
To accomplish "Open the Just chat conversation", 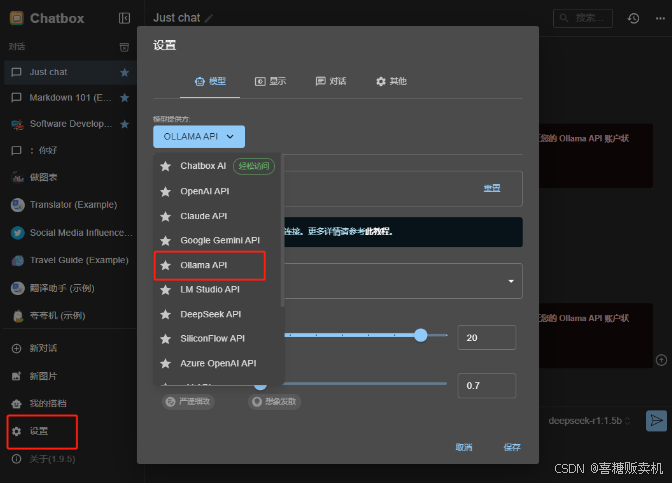I will 70,72.
